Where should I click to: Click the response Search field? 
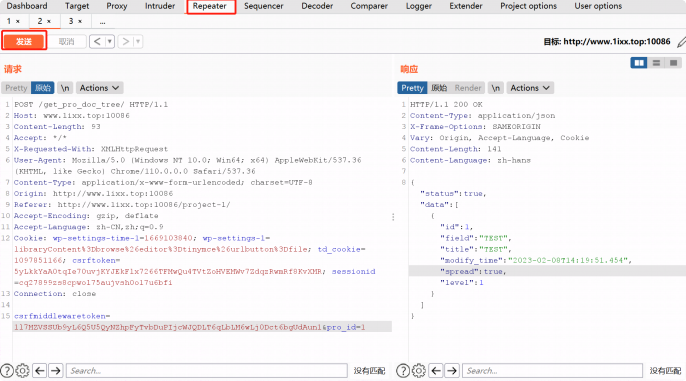pyautogui.click(x=553, y=371)
